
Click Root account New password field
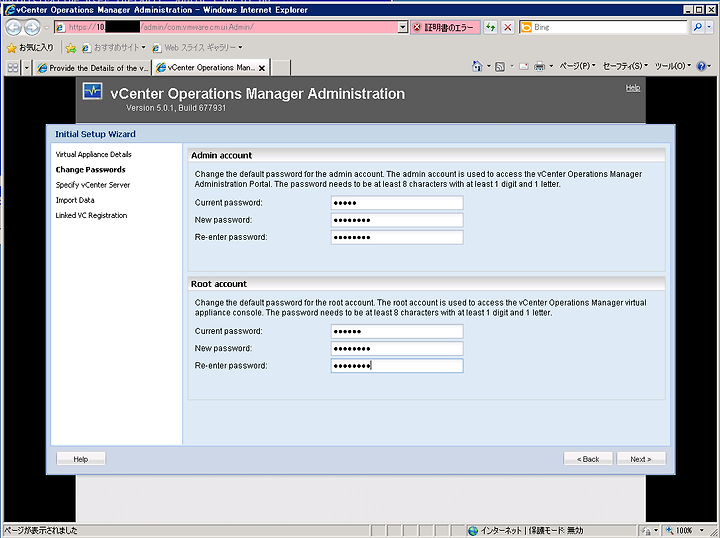pos(397,348)
